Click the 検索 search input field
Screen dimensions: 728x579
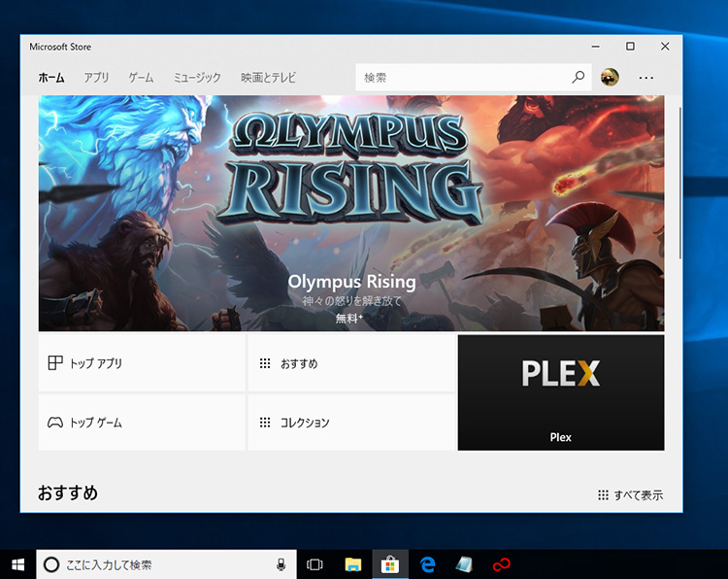click(x=461, y=78)
